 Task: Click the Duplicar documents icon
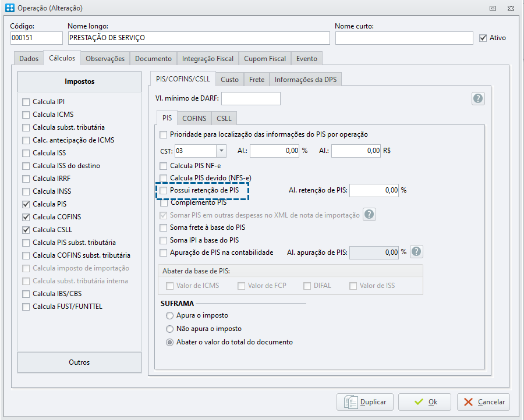[351, 401]
